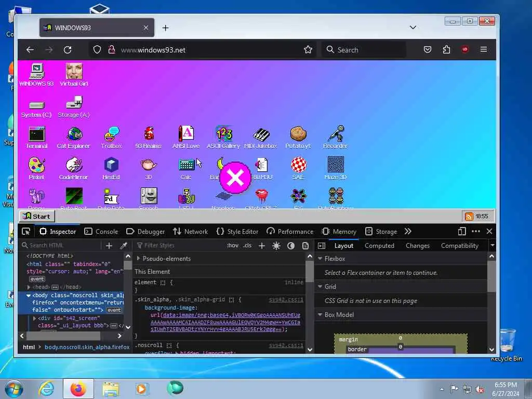The height and width of the screenshot is (399, 532).
Task: Switch to the Computed tab
Action: click(x=379, y=246)
